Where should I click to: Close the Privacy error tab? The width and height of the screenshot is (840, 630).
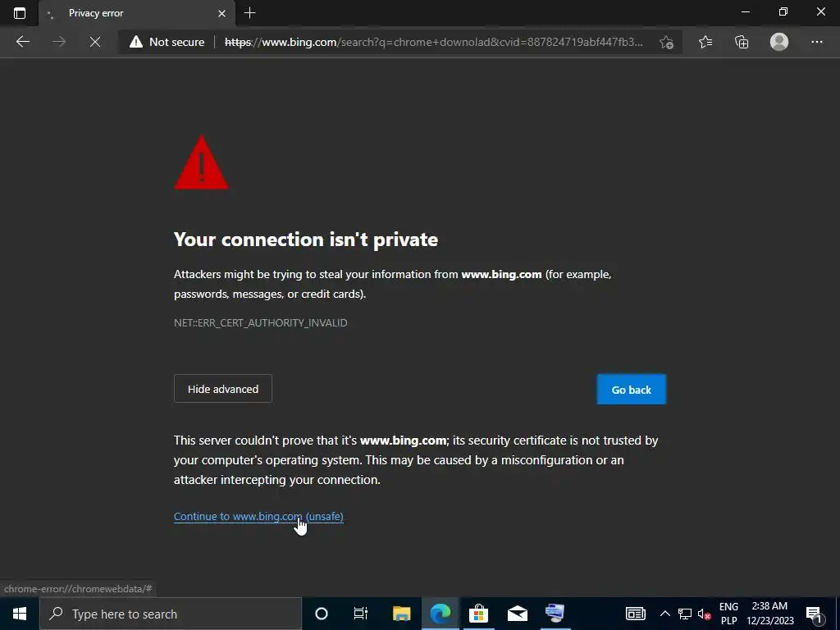click(221, 13)
